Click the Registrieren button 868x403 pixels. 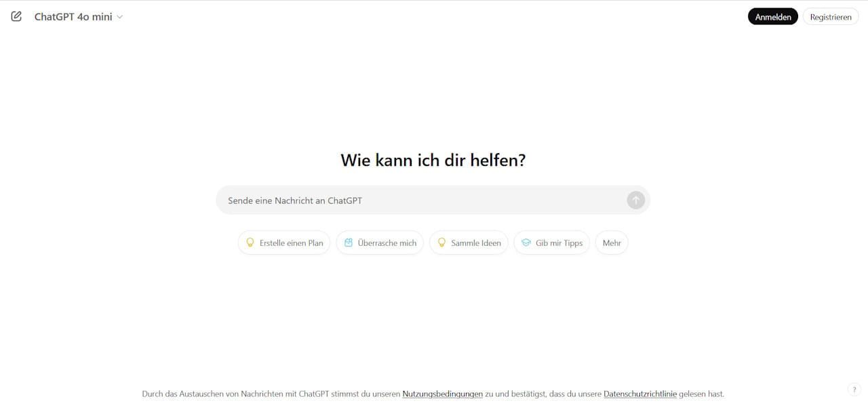point(831,17)
